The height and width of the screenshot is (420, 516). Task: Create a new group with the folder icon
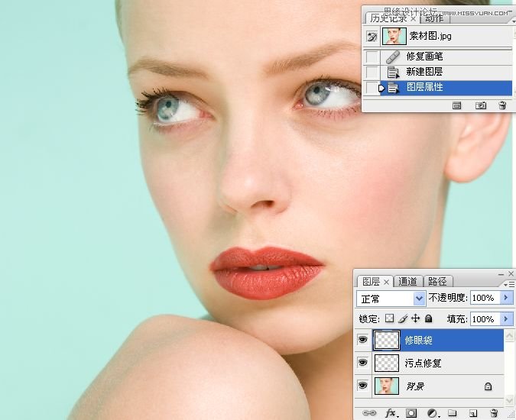[x=453, y=413]
